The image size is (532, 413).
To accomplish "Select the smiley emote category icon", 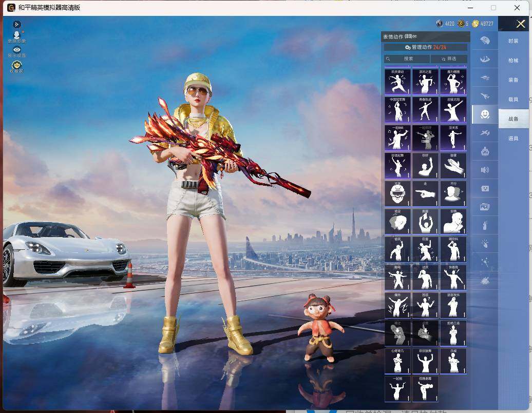I will [485, 114].
